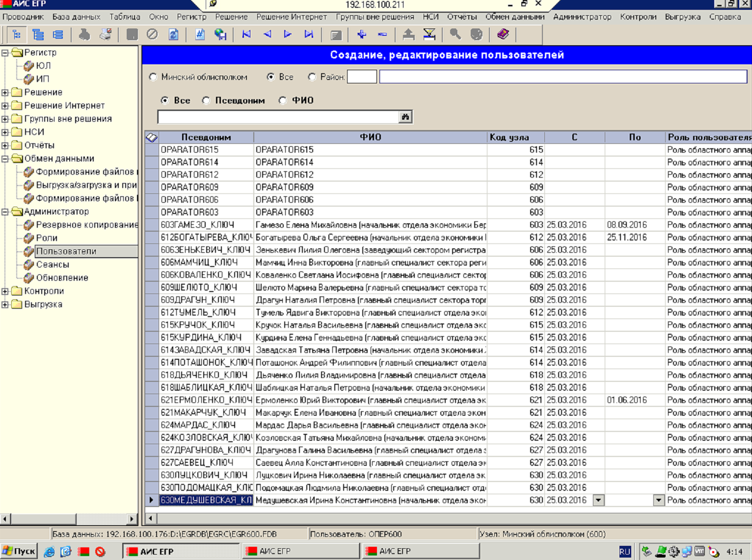This screenshot has height=560, width=752.
Task: Click the gray sphere toolbar icon
Action: tap(476, 34)
